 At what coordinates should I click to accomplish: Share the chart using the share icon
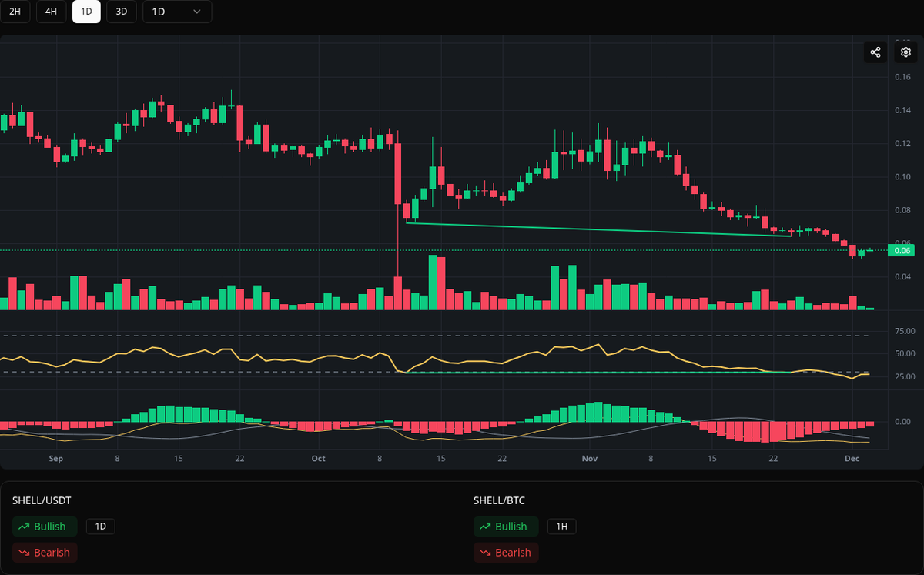(875, 52)
